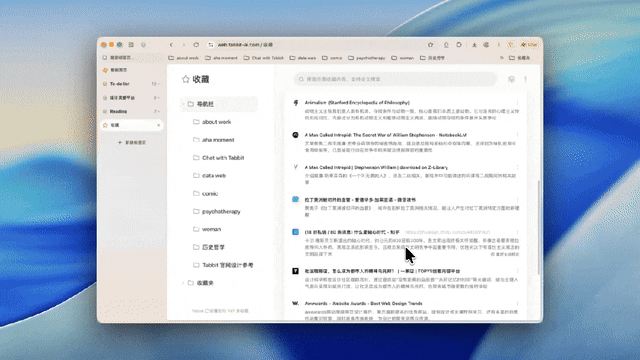Screen dimensions: 640x360
Task: Open options for Awwwards bookmark row
Action: (518, 304)
